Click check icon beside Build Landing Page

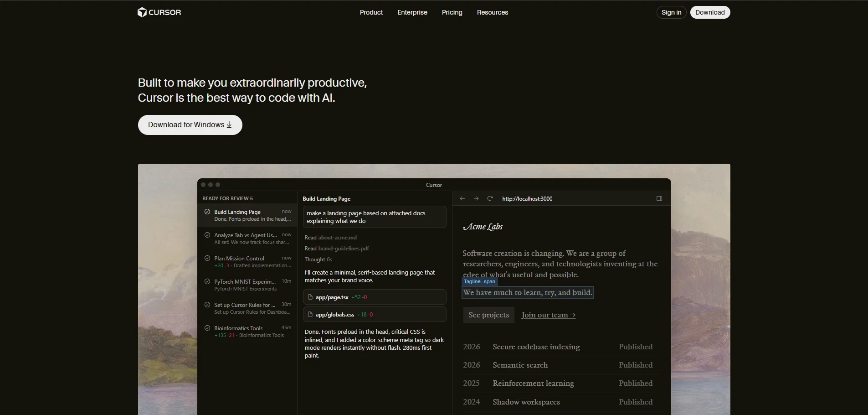pyautogui.click(x=207, y=212)
